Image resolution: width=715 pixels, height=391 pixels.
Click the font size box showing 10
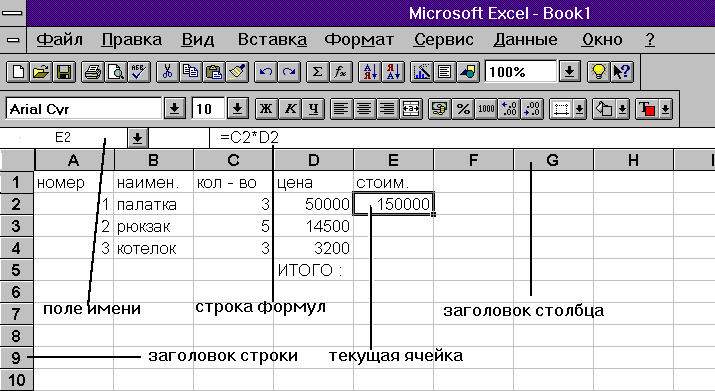(208, 109)
